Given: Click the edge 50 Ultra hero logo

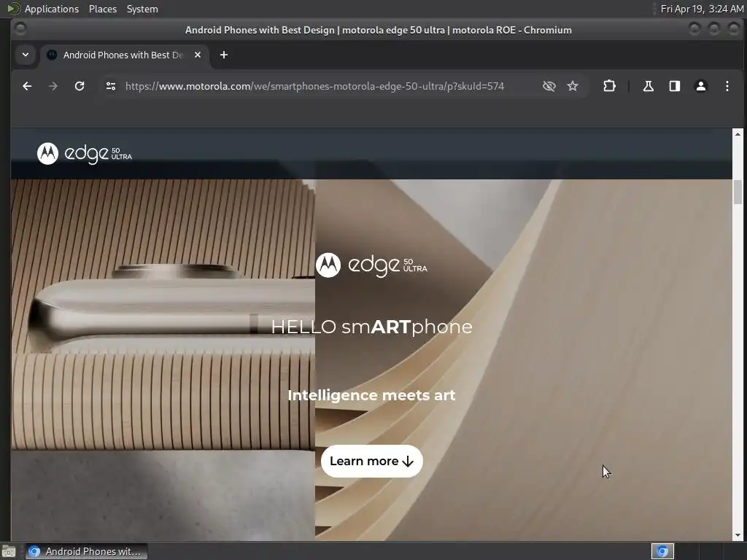Looking at the screenshot, I should [x=371, y=265].
